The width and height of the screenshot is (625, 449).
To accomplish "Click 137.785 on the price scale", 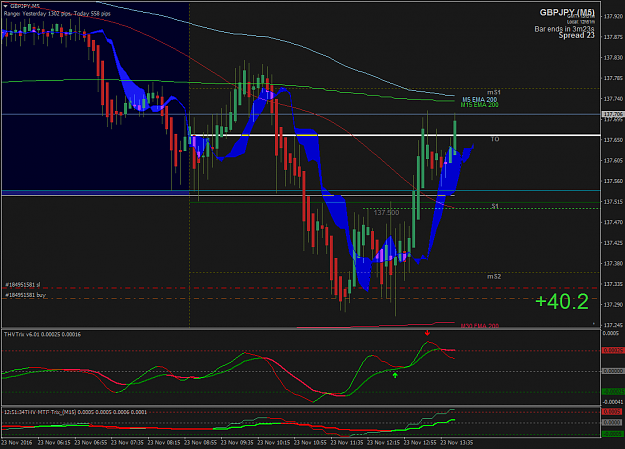I will [613, 78].
